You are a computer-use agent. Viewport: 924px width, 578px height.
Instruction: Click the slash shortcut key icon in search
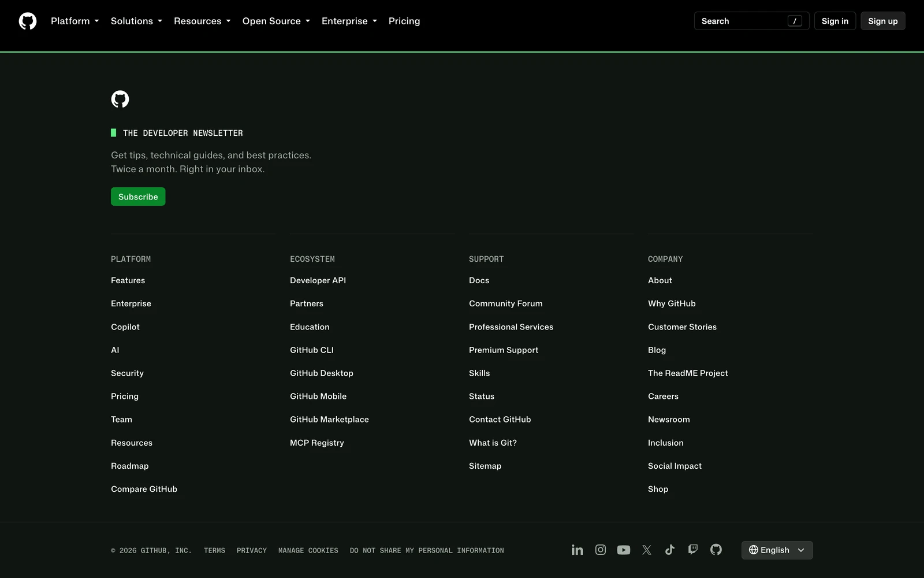pos(795,21)
